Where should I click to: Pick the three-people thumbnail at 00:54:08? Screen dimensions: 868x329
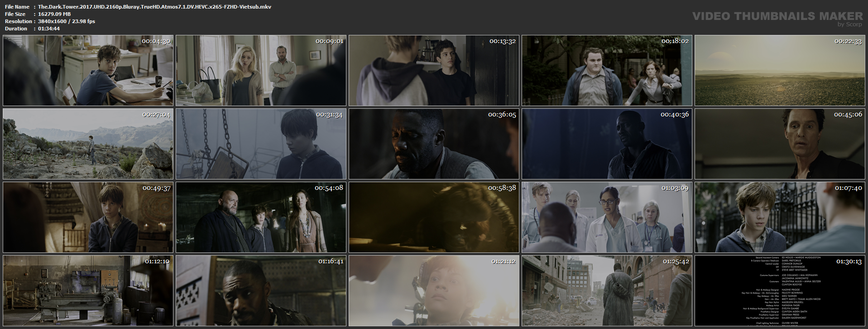click(261, 217)
